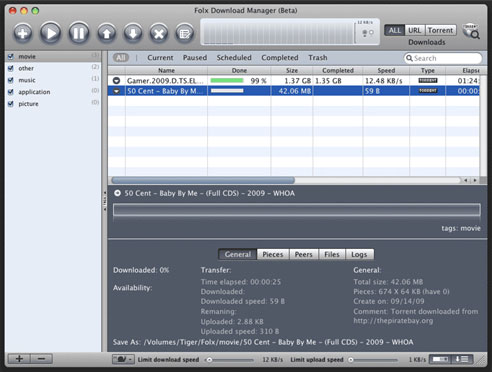Click the magnifier icon in the Search field
Image resolution: width=492 pixels, height=372 pixels.
[x=409, y=58]
